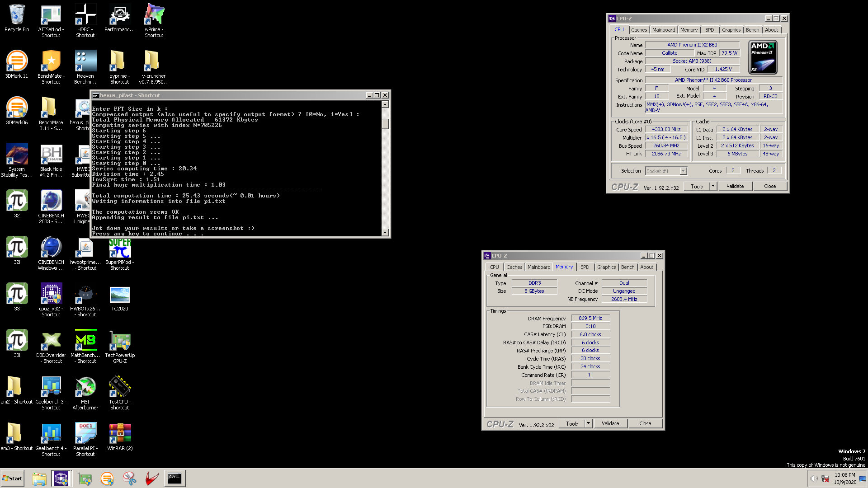
Task: Launch 3DMark 11 desktop icon
Action: click(x=17, y=65)
